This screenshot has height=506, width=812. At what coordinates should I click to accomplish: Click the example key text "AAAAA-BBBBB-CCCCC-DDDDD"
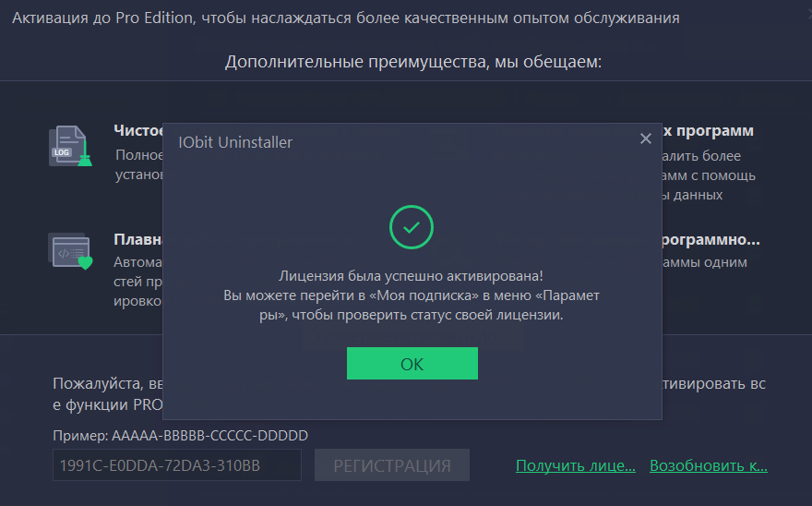click(209, 435)
